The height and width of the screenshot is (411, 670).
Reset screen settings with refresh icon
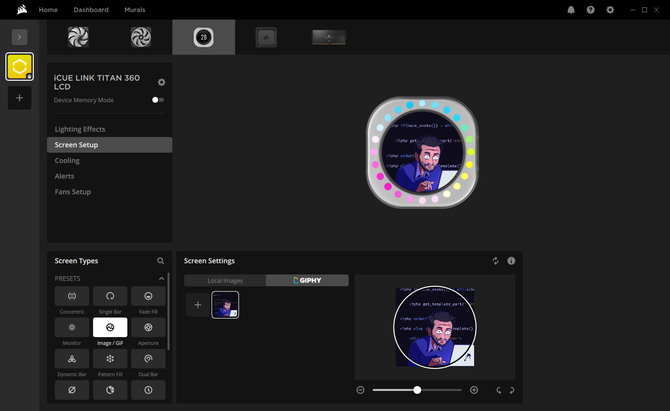coord(495,261)
